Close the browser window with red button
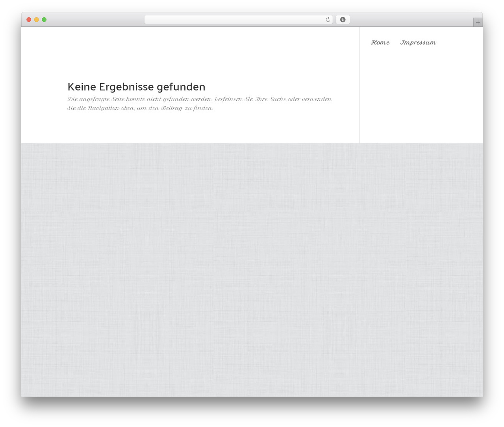This screenshot has width=504, height=427. (x=29, y=20)
